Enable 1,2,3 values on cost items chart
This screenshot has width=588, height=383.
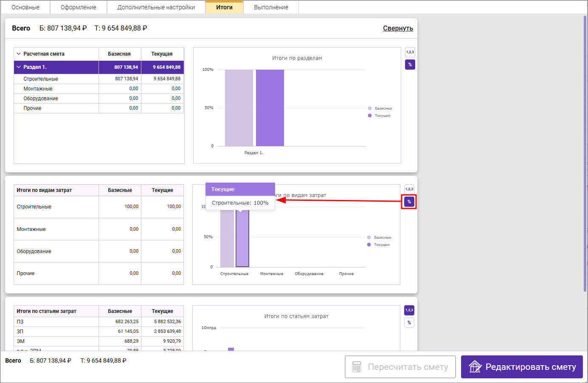coord(409,310)
